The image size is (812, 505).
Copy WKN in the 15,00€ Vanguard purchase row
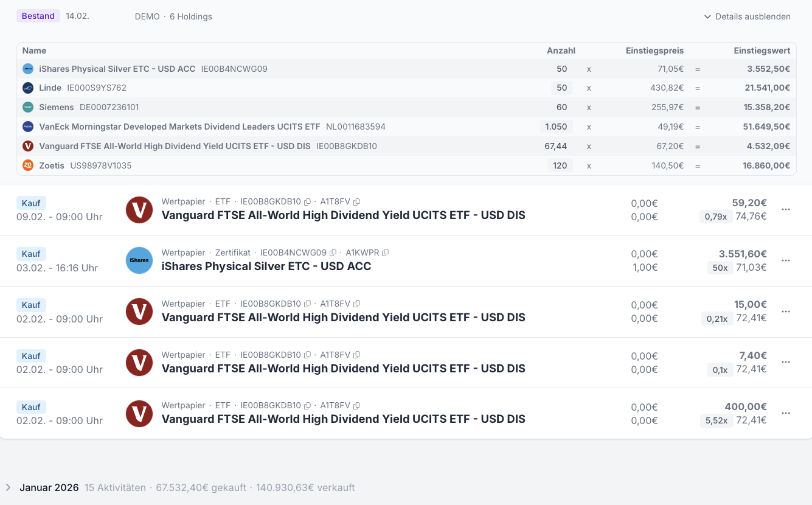click(356, 304)
